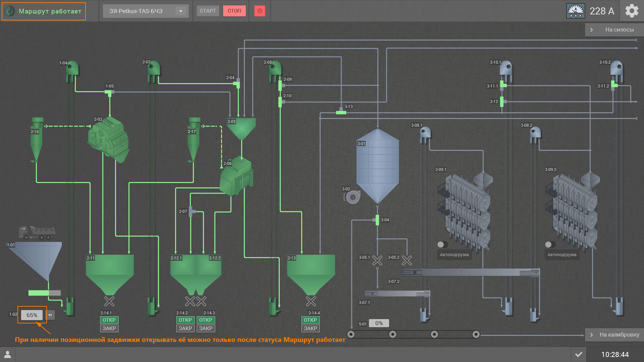
Task: Click ОТКР for gate 2-14.1
Action: tap(109, 320)
